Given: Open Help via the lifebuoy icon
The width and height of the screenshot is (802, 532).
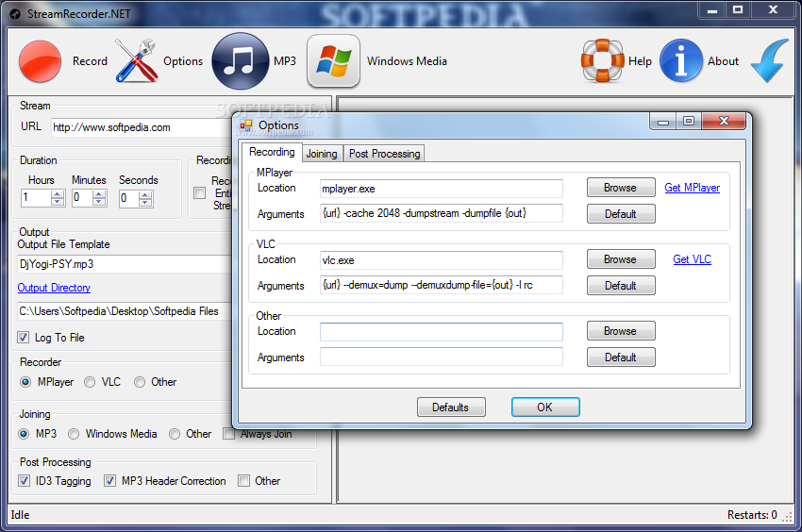Looking at the screenshot, I should (603, 61).
